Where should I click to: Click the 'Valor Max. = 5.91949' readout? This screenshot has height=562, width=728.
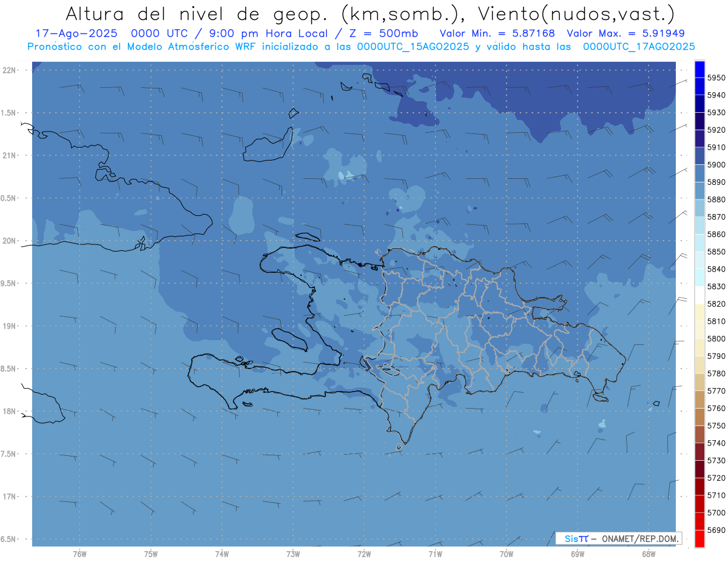click(625, 33)
